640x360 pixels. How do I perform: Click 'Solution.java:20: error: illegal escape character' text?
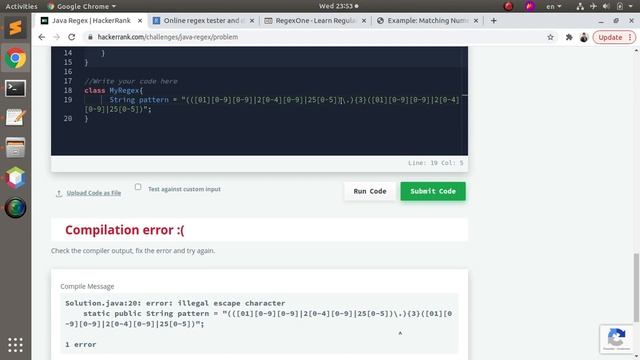[175, 303]
